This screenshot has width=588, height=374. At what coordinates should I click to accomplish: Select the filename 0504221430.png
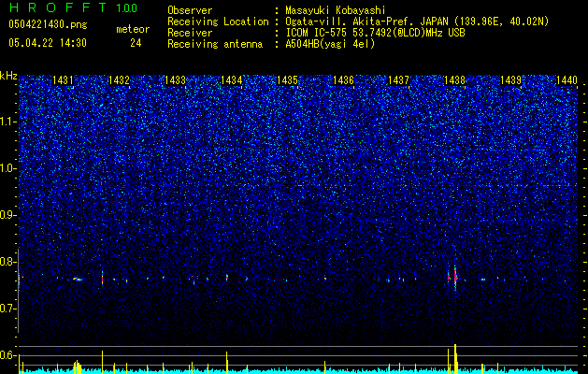click(x=48, y=25)
